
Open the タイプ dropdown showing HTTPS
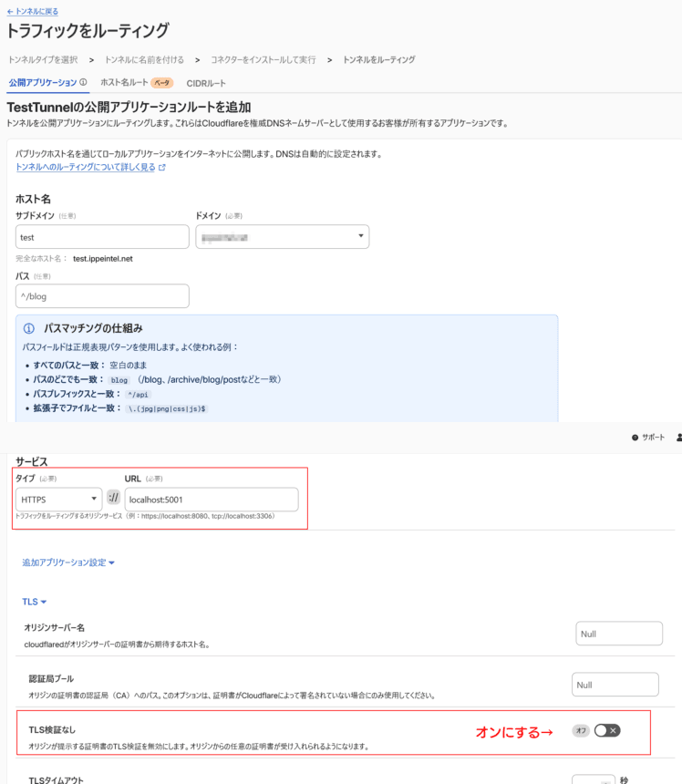59,499
